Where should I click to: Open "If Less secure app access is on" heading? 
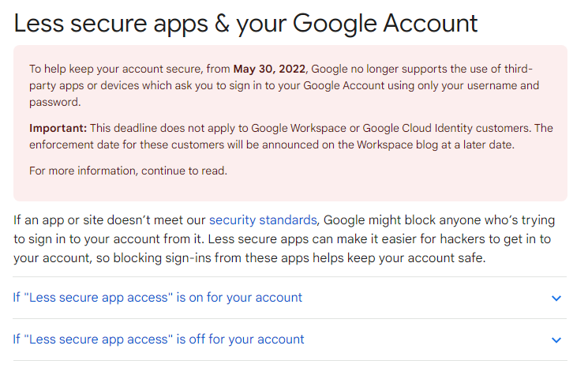tap(158, 298)
